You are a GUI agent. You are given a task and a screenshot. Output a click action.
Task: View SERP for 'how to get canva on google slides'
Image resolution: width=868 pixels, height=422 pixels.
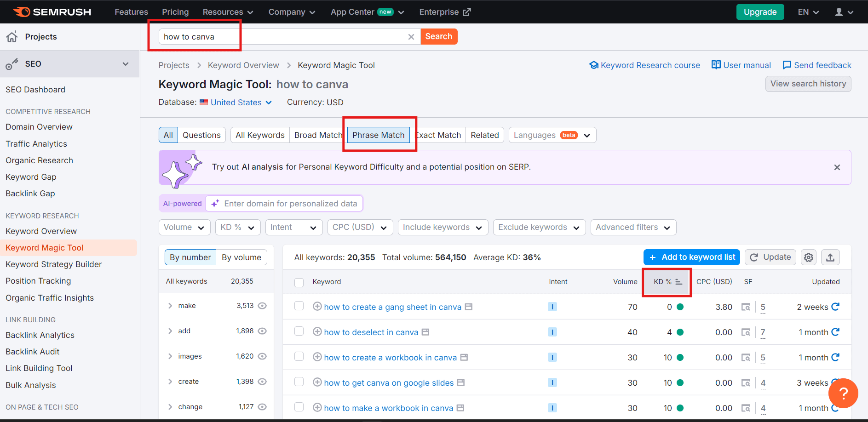tap(746, 383)
